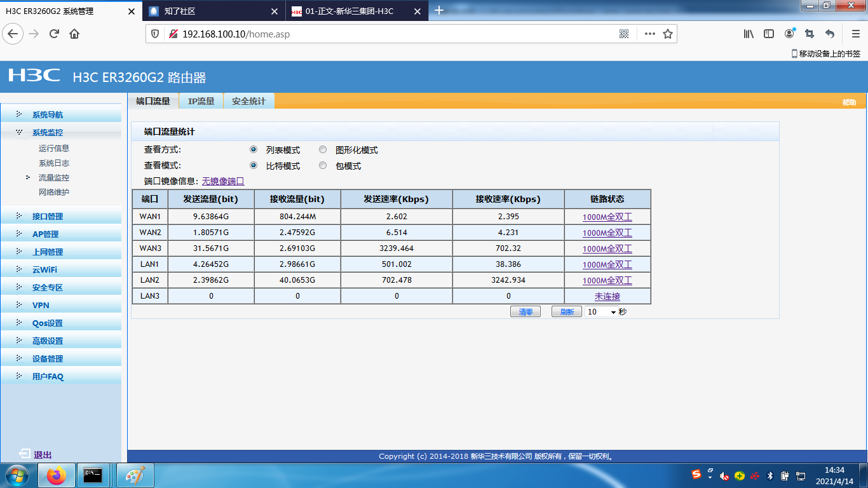Image resolution: width=868 pixels, height=488 pixels.
Task: Open the refresh interval seconds dropdown
Action: tap(601, 312)
